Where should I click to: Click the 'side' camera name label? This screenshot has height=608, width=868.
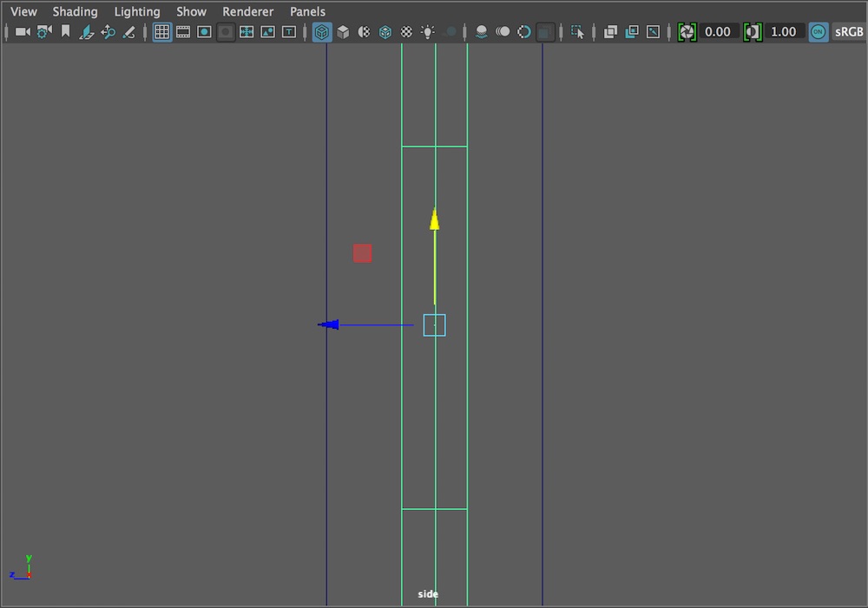coord(428,594)
